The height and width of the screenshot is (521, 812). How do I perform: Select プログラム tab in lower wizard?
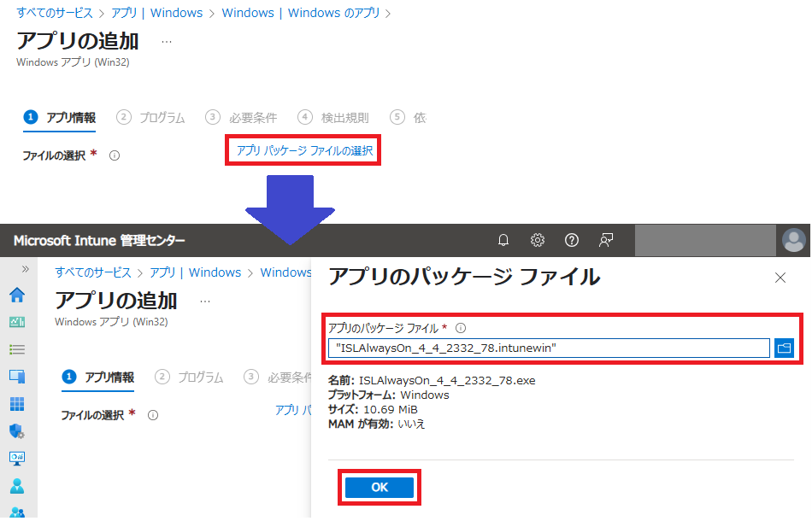coord(189,378)
